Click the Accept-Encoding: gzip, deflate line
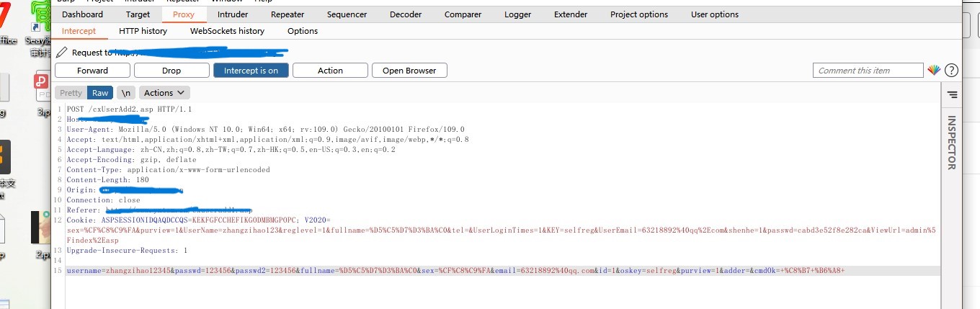Screen dimensions: 980x309 click(131, 160)
